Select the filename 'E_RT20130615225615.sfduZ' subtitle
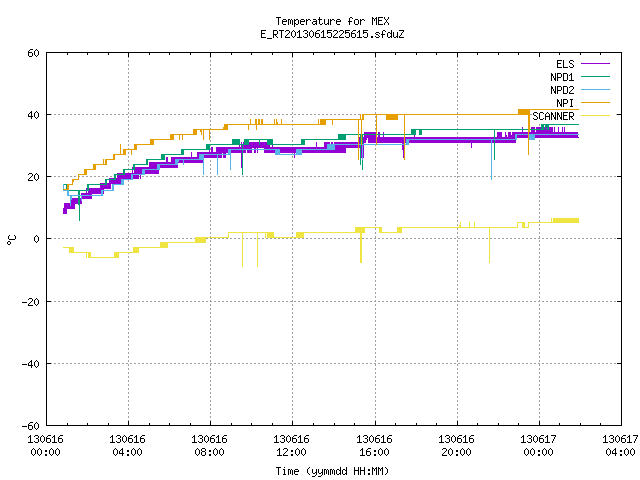The height and width of the screenshot is (480, 640). point(332,34)
